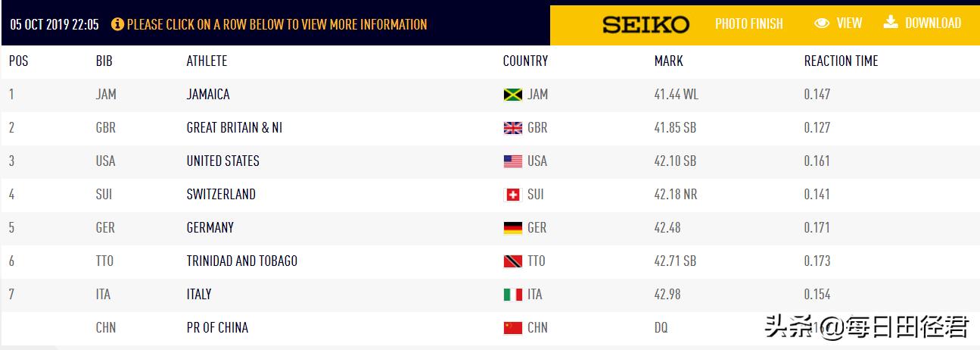Viewport: 980px width, 350px height.
Task: Click the Germany flag icon
Action: pos(512,228)
